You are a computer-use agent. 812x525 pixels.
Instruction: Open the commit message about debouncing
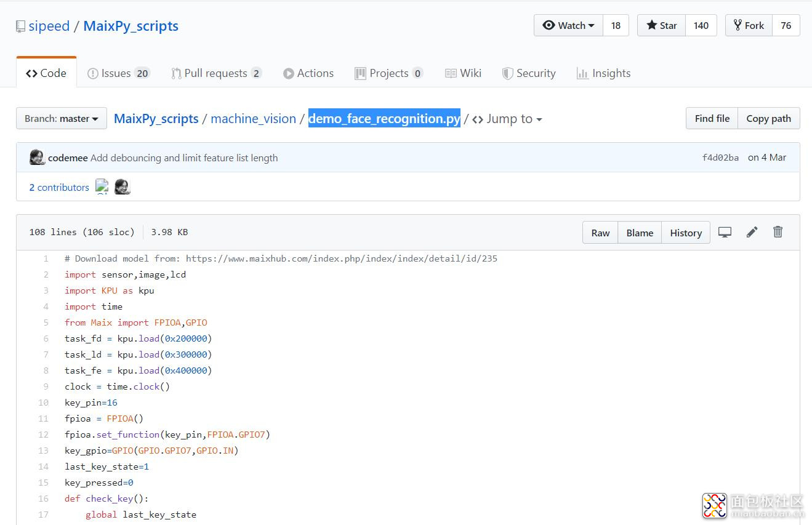coord(184,158)
